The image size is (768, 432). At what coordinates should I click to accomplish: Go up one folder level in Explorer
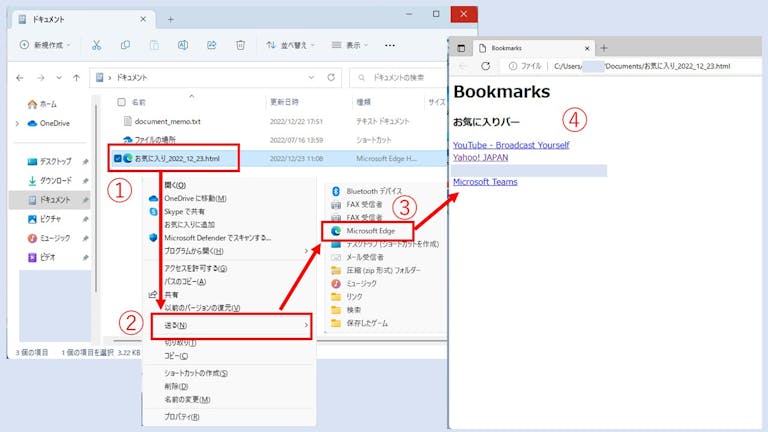76,77
